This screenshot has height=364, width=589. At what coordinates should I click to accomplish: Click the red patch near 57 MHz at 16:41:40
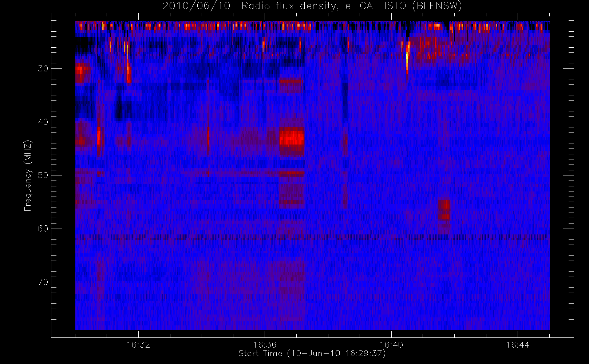coord(444,209)
